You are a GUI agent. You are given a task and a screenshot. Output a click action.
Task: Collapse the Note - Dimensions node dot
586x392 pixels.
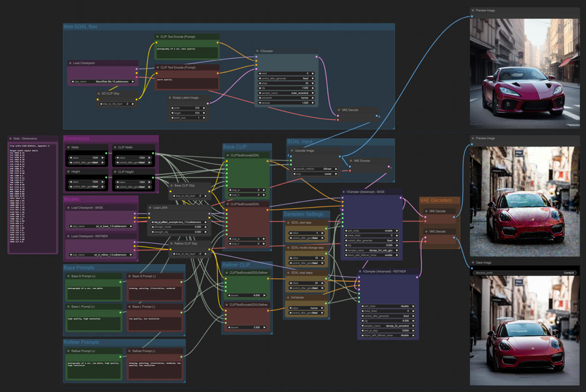tap(10, 138)
